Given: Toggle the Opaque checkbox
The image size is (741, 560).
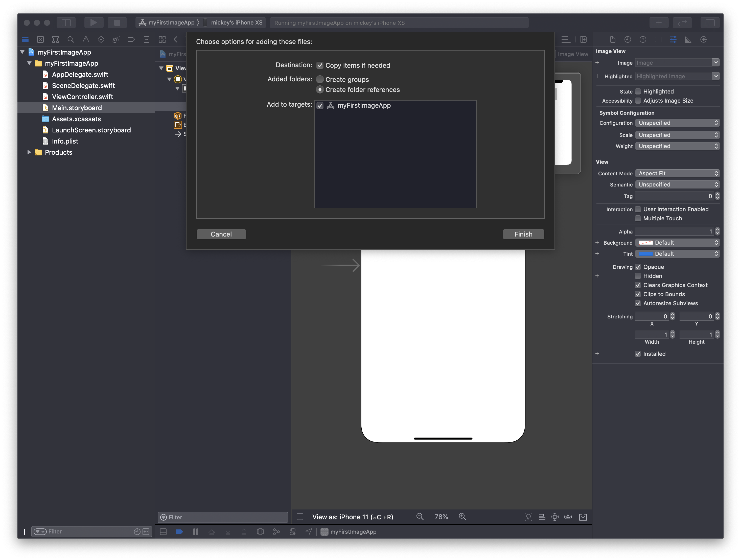Looking at the screenshot, I should [x=638, y=267].
